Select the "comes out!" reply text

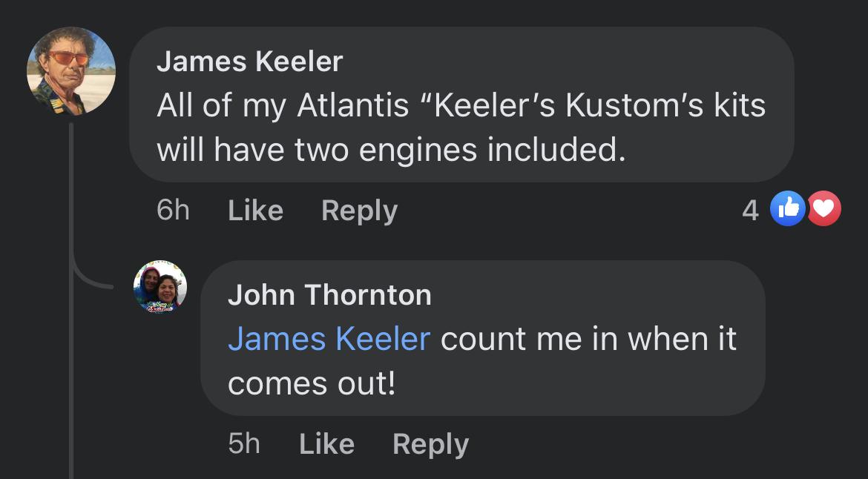312,384
